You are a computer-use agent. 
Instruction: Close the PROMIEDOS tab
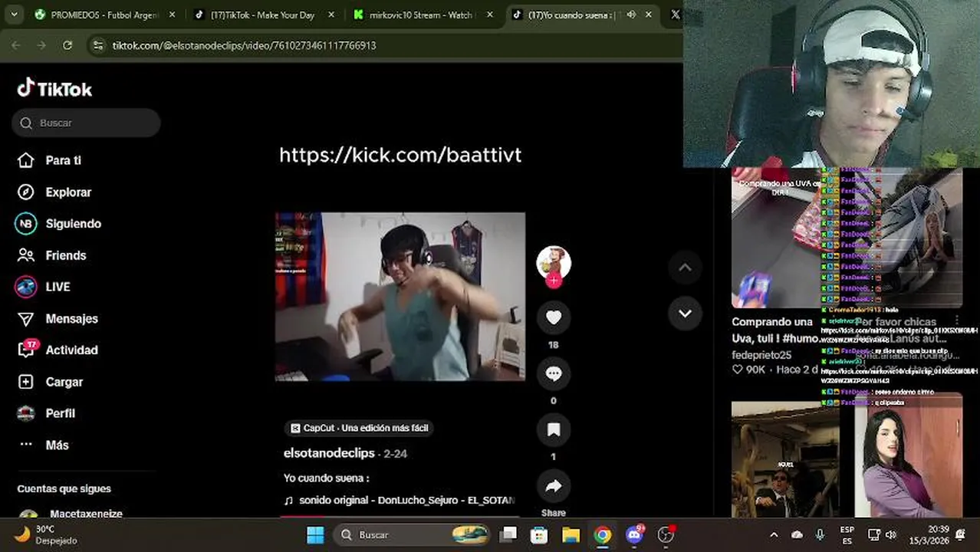[172, 15]
